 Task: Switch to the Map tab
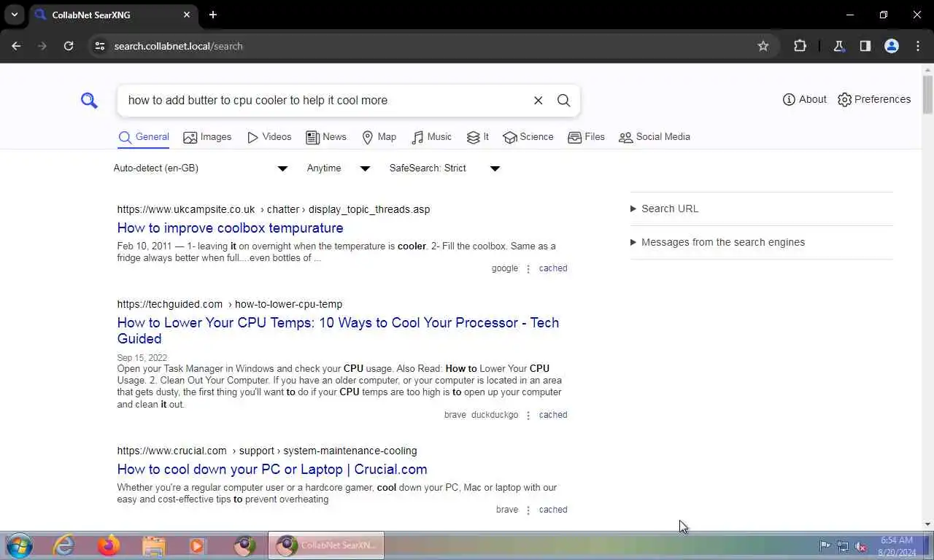(x=379, y=137)
